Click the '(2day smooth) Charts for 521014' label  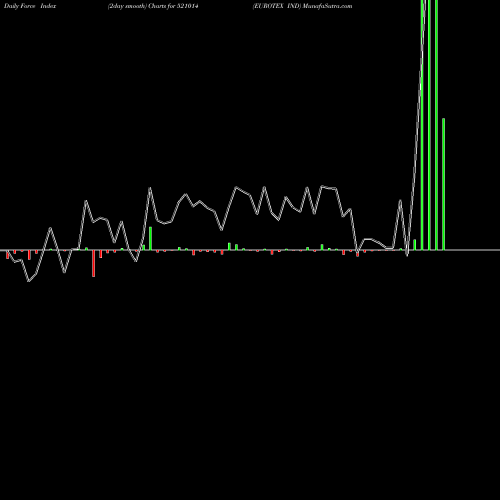[153, 6]
